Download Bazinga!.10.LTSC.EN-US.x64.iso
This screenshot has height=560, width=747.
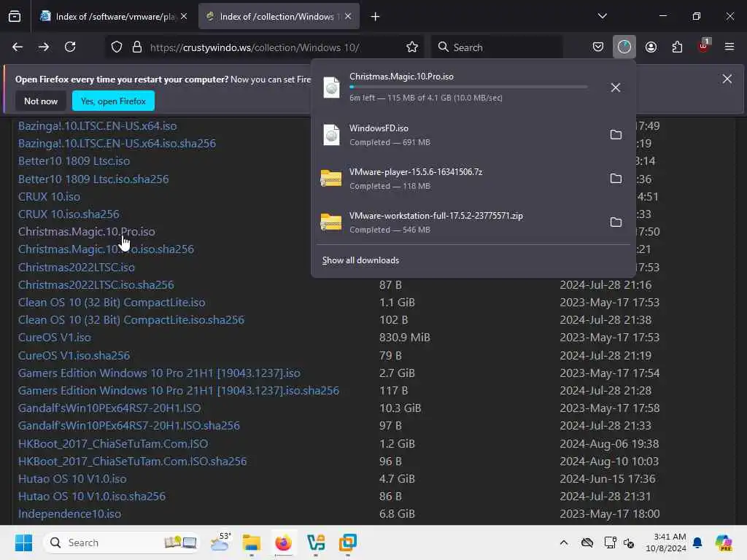pyautogui.click(x=97, y=125)
